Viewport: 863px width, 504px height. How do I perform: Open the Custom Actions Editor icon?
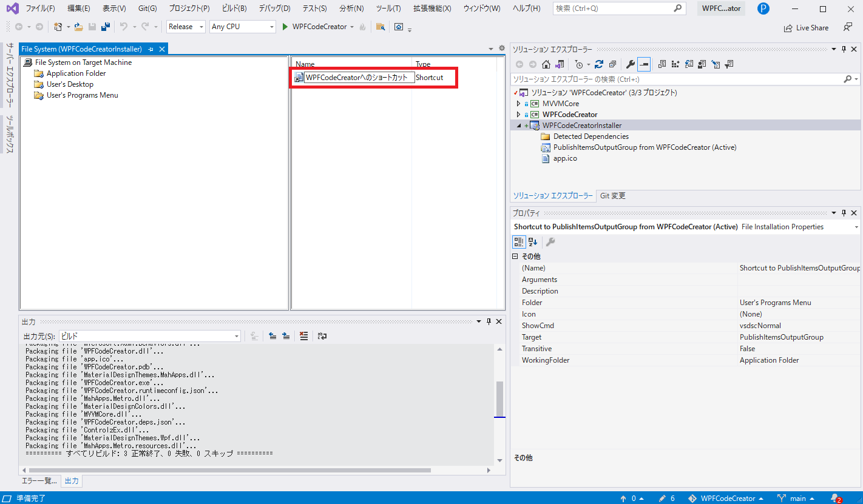[716, 64]
